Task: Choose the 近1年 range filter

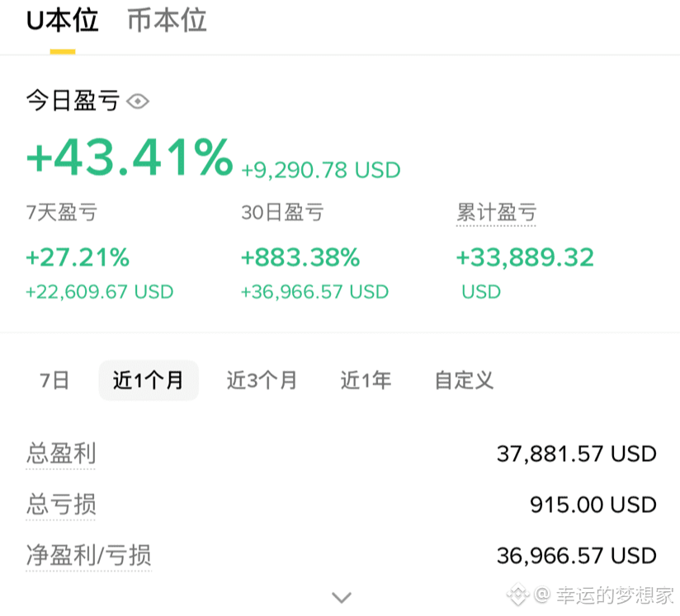Action: tap(366, 380)
